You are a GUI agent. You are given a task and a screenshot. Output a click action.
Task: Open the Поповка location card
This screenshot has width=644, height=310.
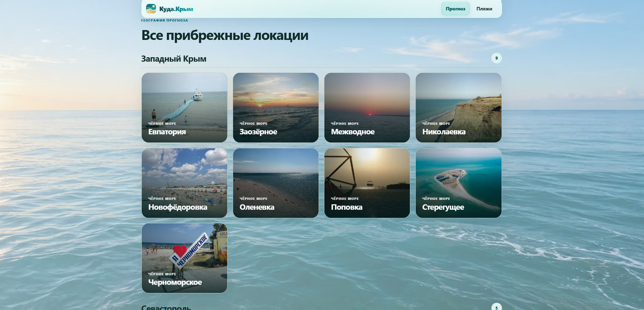[x=367, y=183]
